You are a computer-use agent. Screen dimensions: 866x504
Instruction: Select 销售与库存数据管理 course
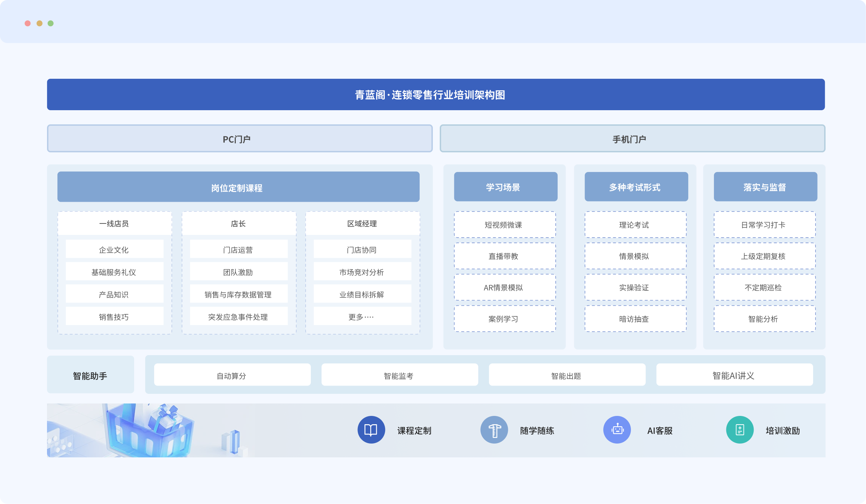click(239, 294)
